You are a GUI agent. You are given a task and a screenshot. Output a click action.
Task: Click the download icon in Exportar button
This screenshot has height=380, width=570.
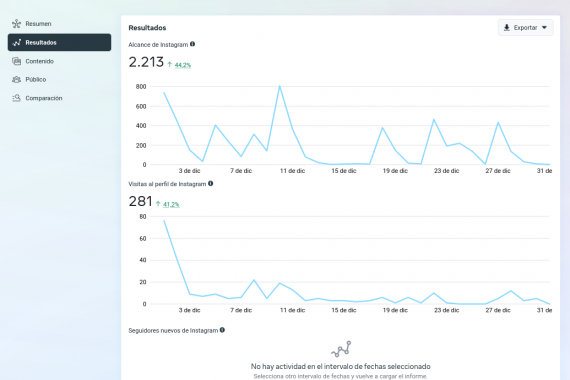click(x=507, y=28)
